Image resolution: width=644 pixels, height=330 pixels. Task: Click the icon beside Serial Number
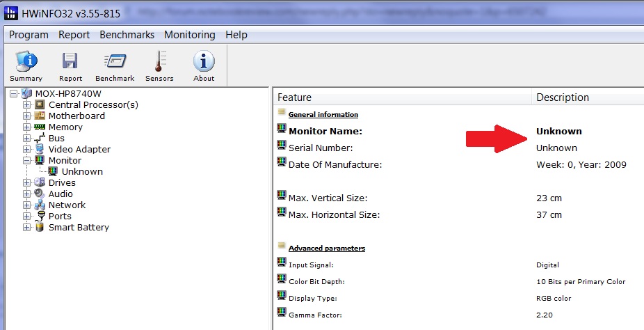pos(282,145)
